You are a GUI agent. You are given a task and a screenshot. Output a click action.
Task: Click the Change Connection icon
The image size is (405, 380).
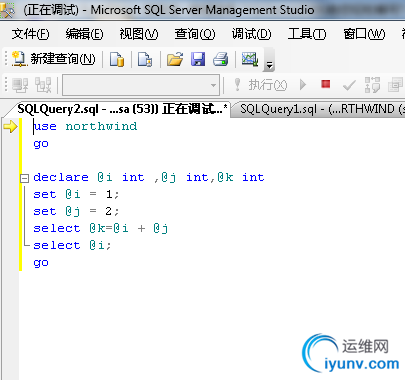[43, 85]
